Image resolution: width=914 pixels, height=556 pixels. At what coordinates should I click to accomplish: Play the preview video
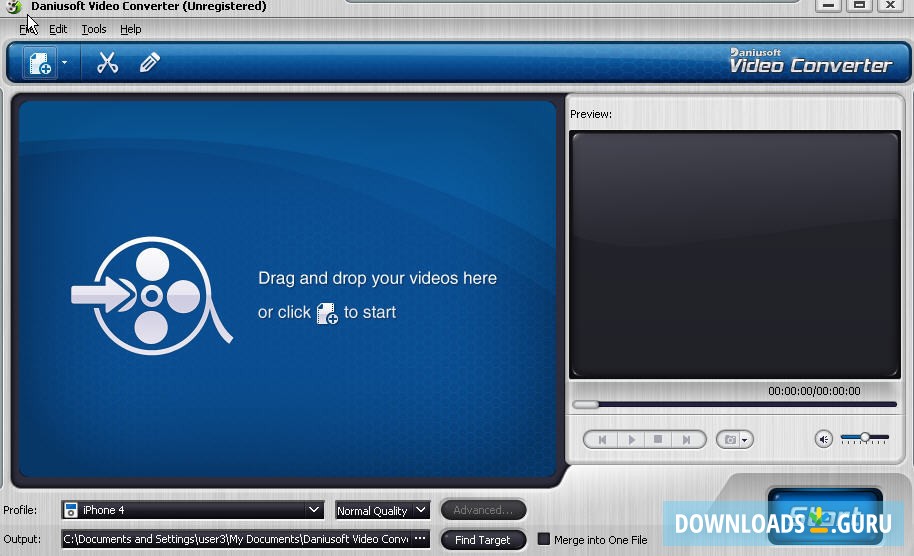(631, 439)
